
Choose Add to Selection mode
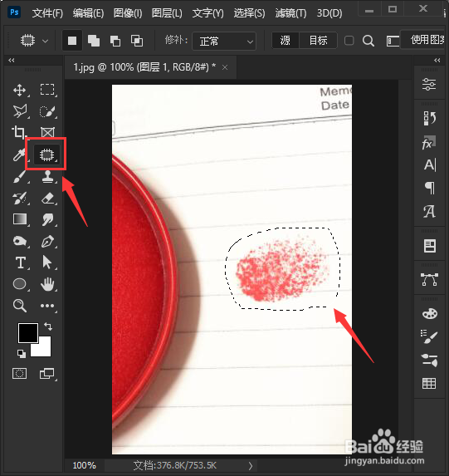coord(94,41)
